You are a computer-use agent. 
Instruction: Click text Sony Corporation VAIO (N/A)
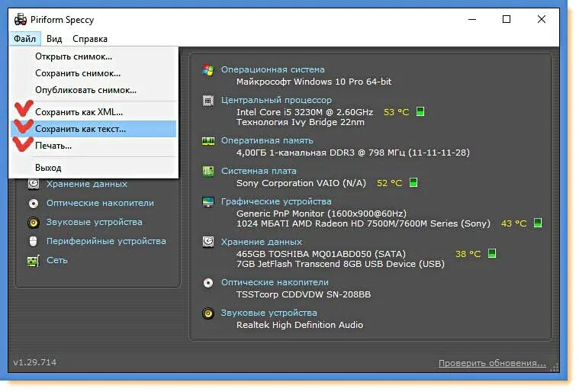[x=301, y=183]
